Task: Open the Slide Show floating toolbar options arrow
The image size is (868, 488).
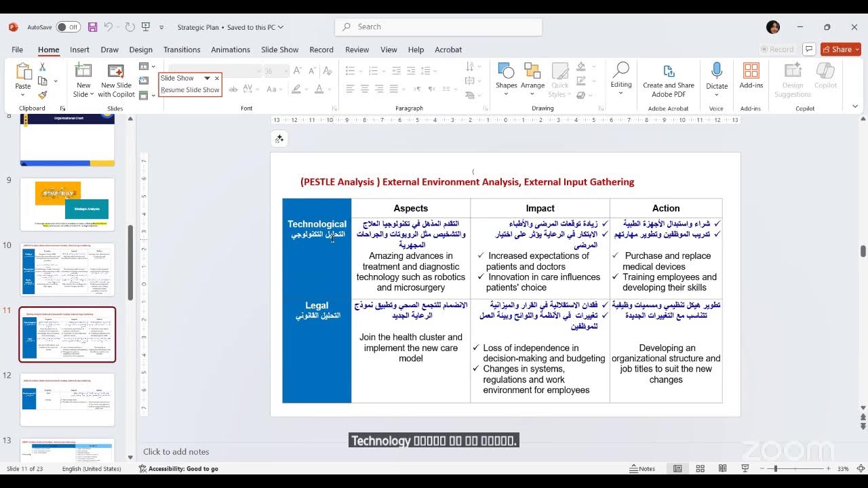Action: (208, 78)
